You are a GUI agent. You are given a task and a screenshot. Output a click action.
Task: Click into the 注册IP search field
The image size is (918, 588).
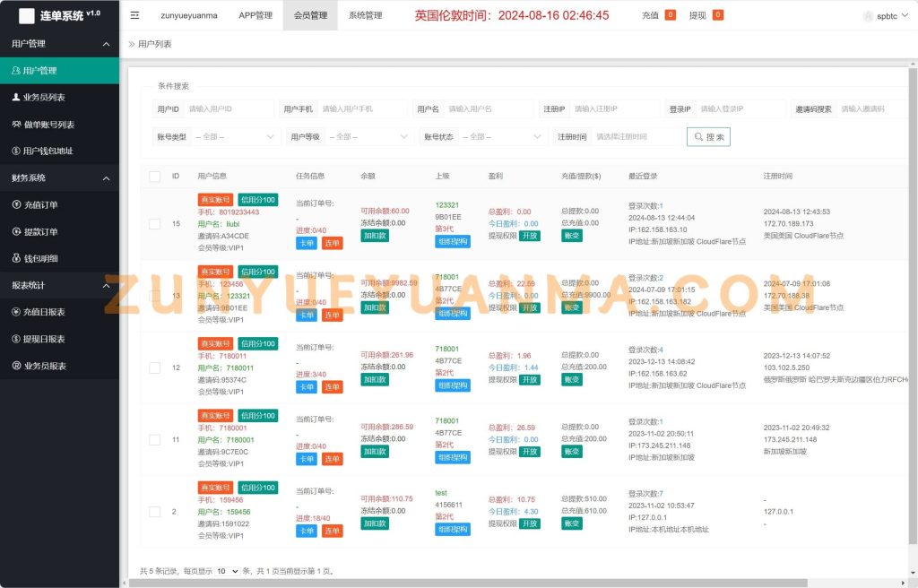(615, 109)
